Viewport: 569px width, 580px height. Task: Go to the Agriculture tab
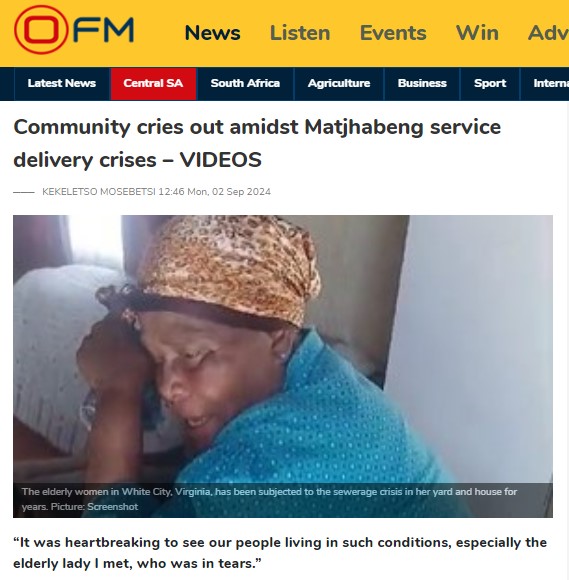[x=339, y=84]
